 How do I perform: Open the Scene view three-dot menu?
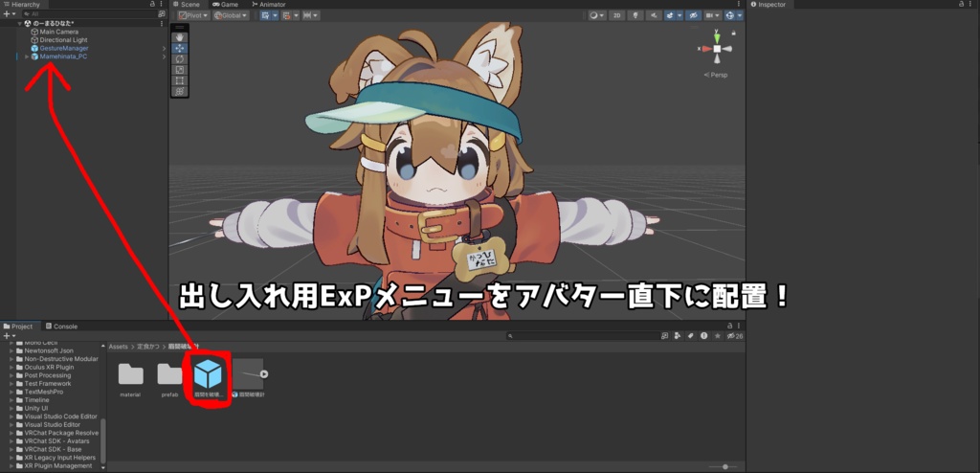coord(739,5)
